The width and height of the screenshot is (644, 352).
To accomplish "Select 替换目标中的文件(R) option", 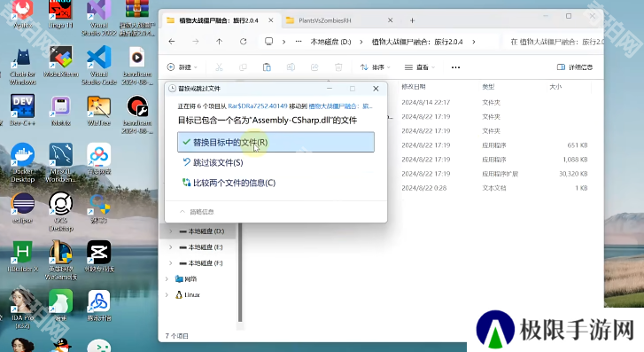I will pyautogui.click(x=275, y=142).
